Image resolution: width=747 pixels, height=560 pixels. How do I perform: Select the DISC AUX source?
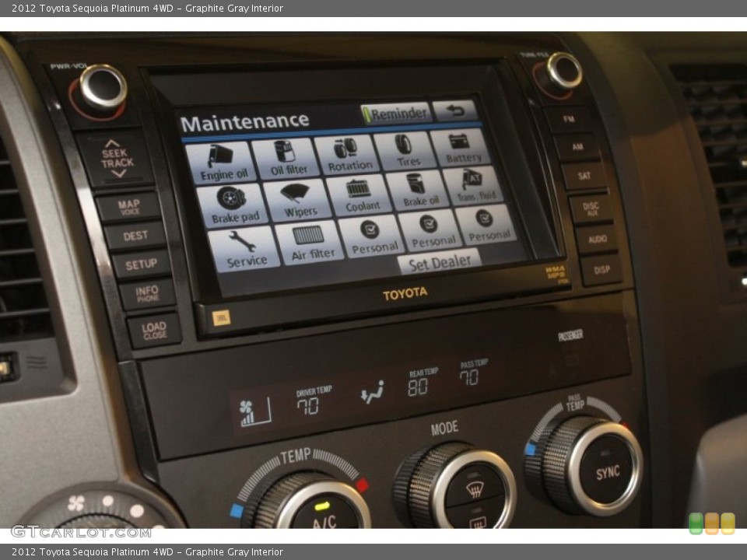591,208
